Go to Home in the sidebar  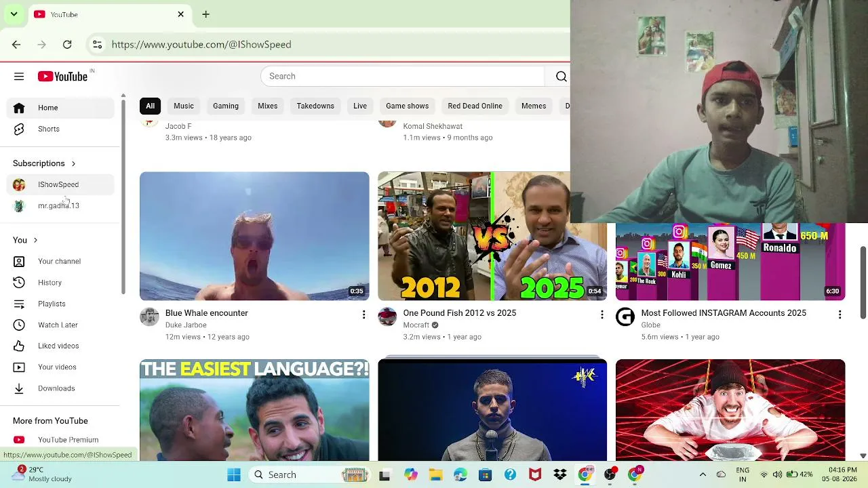61,108
